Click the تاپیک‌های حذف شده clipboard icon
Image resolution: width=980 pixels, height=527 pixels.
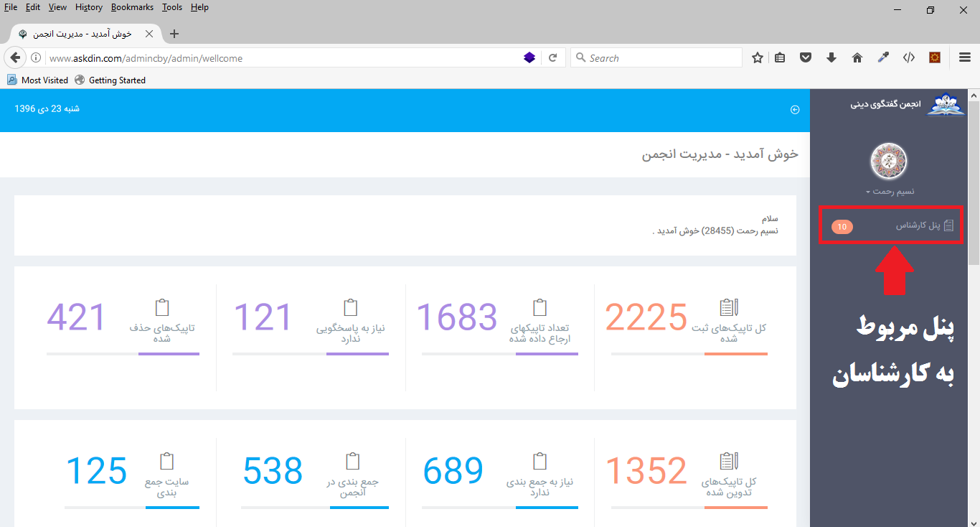pos(162,307)
